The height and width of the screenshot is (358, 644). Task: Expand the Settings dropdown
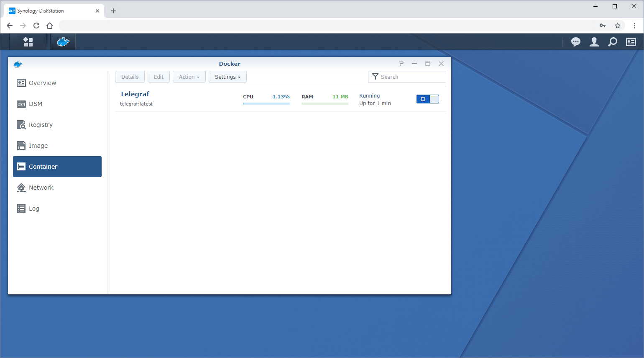point(227,77)
